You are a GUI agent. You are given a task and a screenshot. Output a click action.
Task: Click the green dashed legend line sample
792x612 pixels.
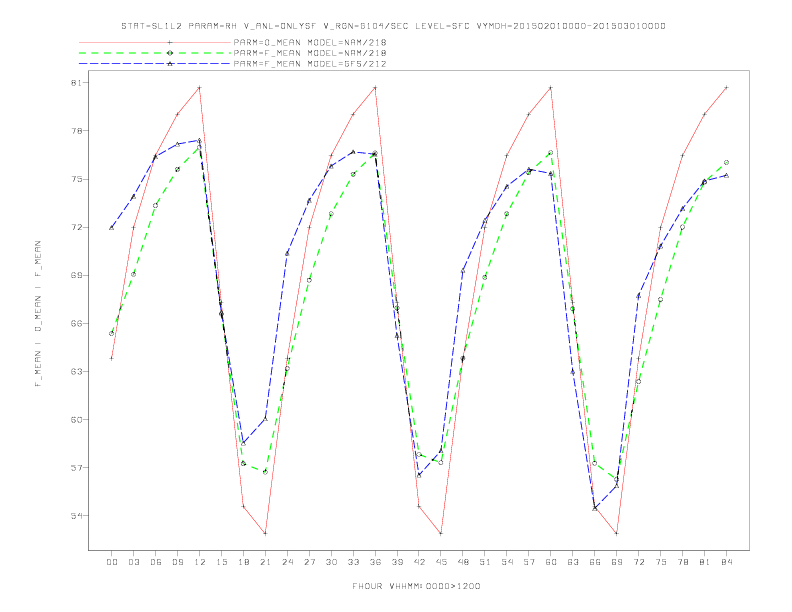pyautogui.click(x=155, y=53)
